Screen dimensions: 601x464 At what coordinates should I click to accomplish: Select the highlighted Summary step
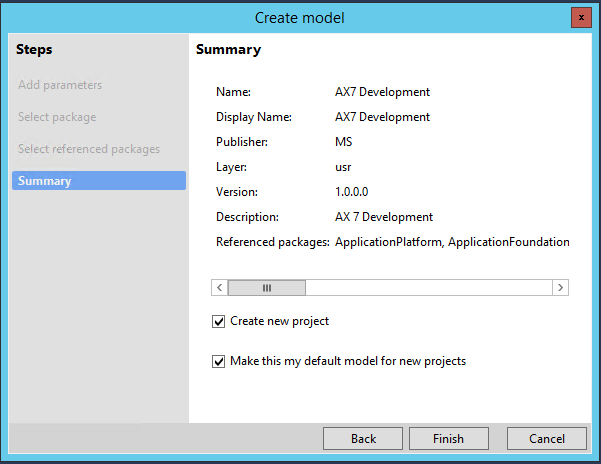[98, 181]
